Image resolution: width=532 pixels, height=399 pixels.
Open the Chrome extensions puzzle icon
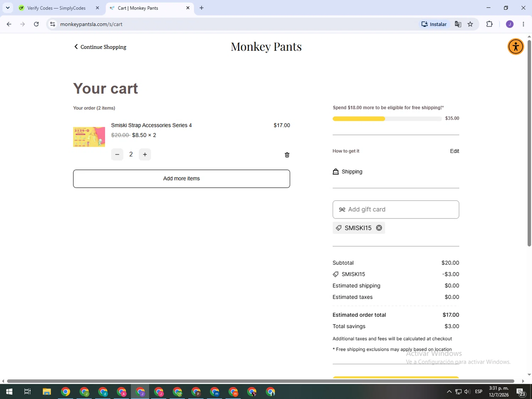pos(489,24)
